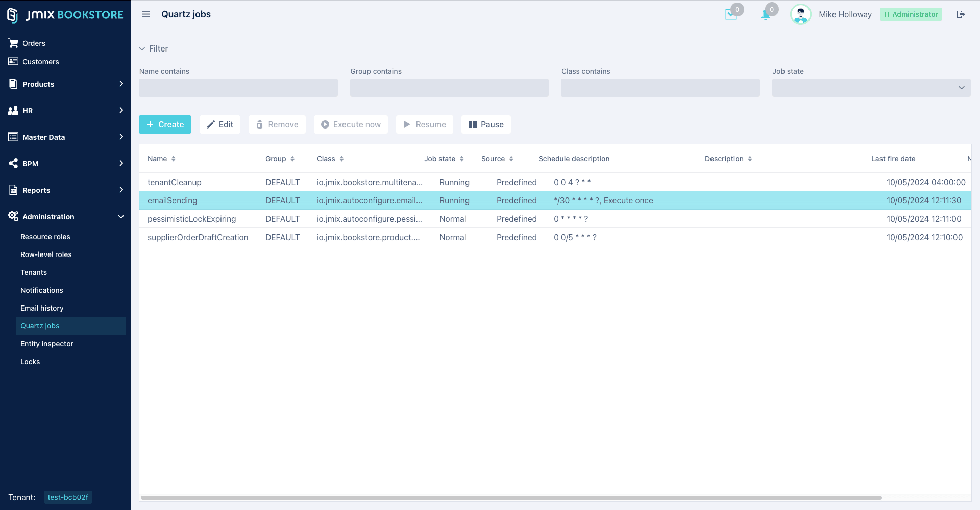Open the inbox tasks icon
This screenshot has height=510, width=980.
pos(731,15)
